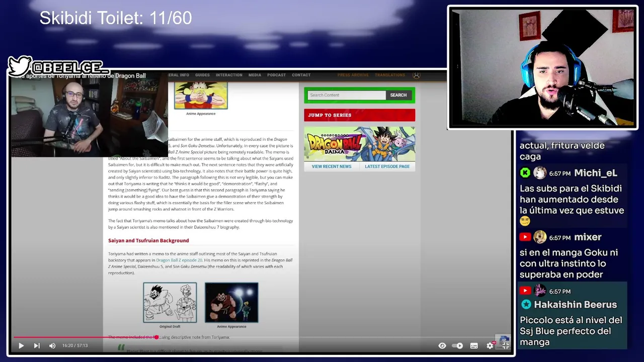Click the Skibidi Toilet: 11/60 counter
644x362 pixels.
coord(116,18)
